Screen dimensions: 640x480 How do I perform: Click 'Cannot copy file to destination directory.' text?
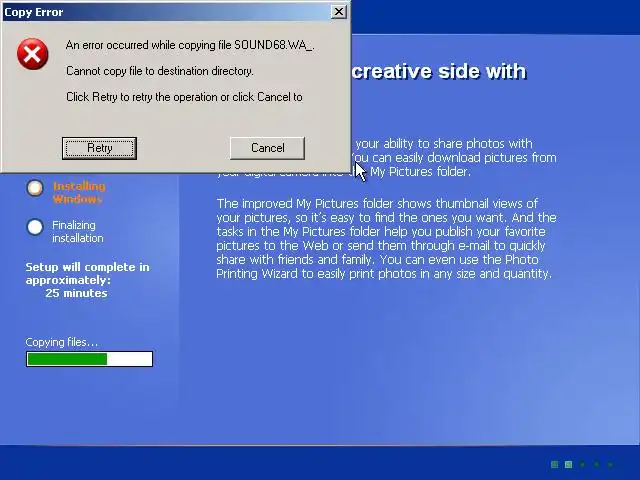click(x=160, y=71)
